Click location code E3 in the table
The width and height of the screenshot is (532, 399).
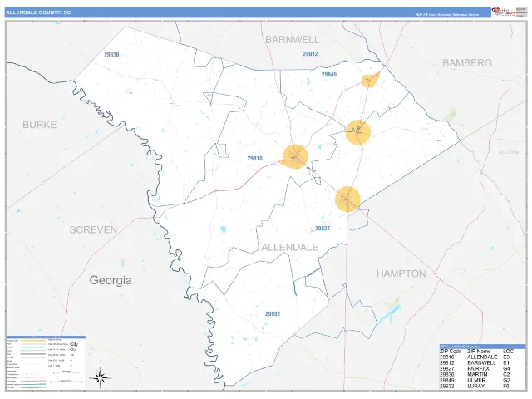coord(506,357)
